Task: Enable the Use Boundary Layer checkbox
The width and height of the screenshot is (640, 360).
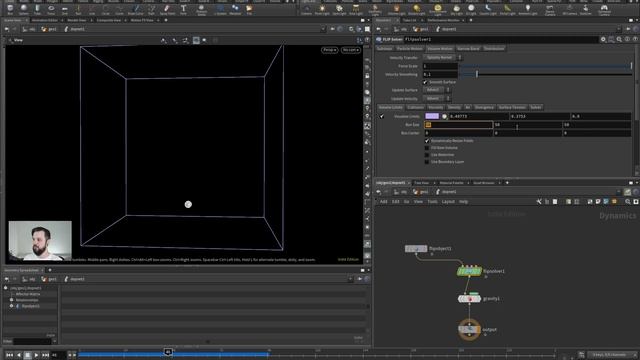Action: click(x=427, y=162)
